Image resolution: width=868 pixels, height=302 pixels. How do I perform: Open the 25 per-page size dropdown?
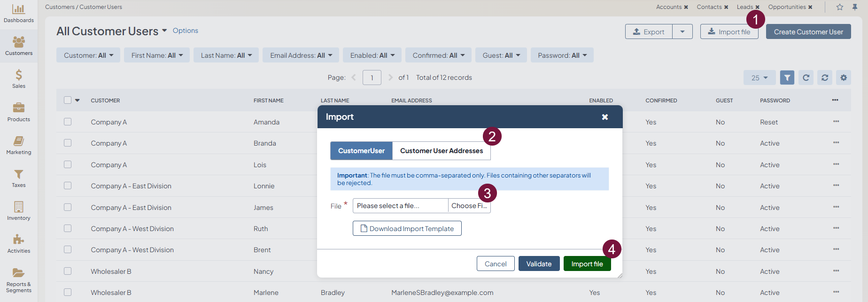pos(759,77)
